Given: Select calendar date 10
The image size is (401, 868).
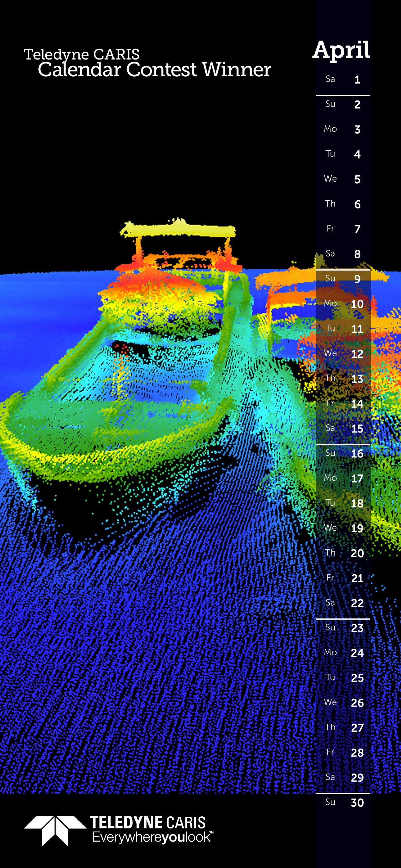Looking at the screenshot, I should coord(357,304).
